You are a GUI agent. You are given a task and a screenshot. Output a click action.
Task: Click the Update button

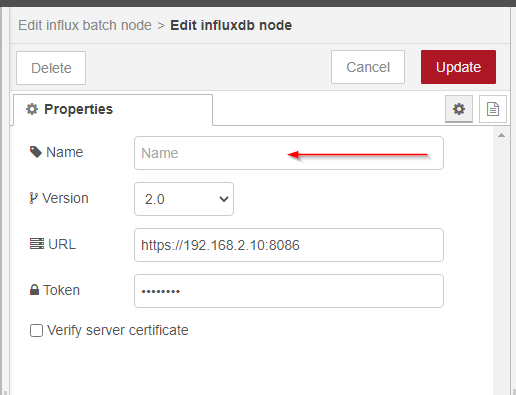(x=458, y=67)
